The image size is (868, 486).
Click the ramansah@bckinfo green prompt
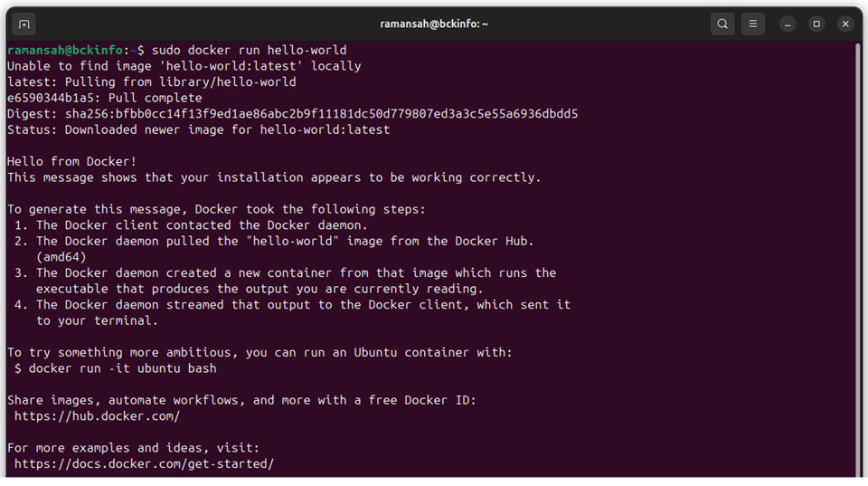(65, 50)
